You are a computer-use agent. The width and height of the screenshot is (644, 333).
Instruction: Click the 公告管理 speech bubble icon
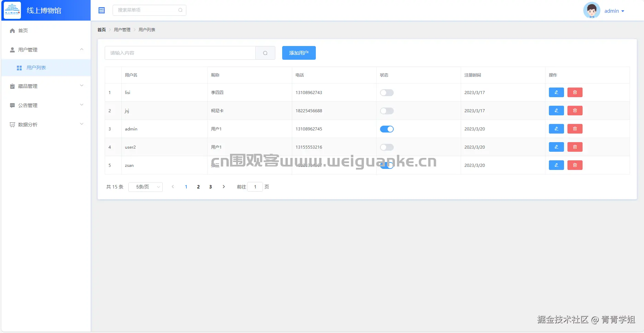pyautogui.click(x=12, y=105)
